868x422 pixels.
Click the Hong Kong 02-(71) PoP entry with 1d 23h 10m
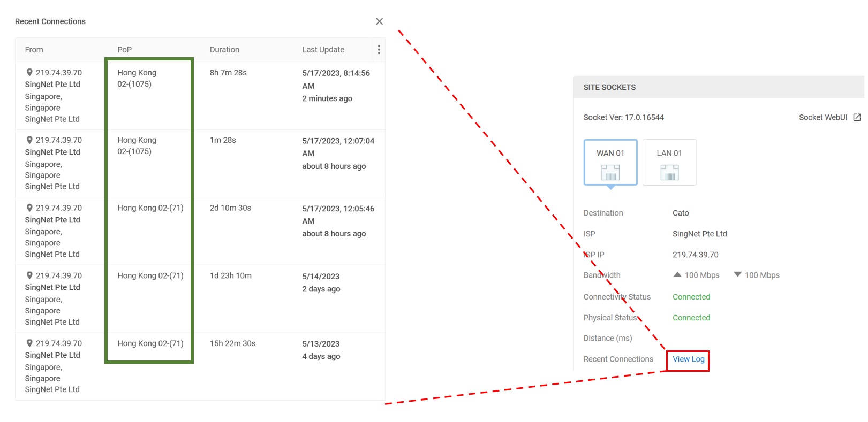150,275
